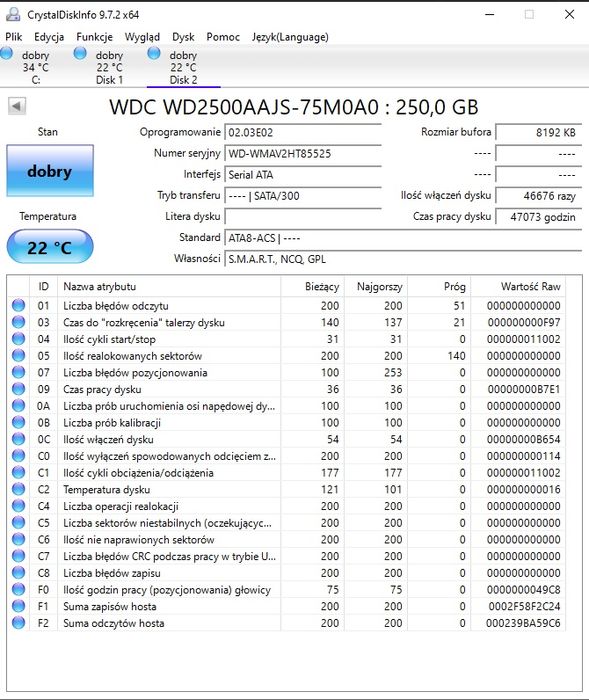Click the Nazwa atrybutu column header
The image size is (589, 700).
pos(169,286)
